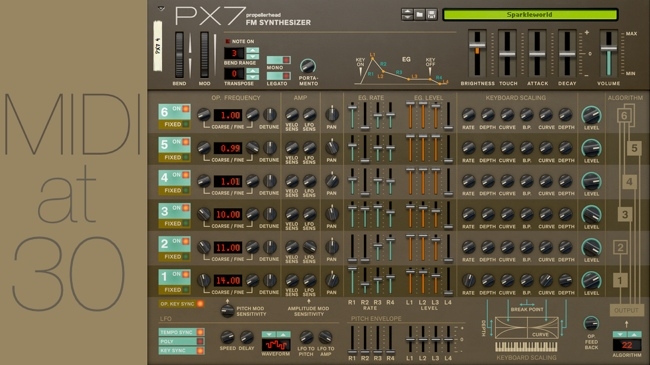Move the Mod wheel
The height and width of the screenshot is (365, 650).
[204, 55]
